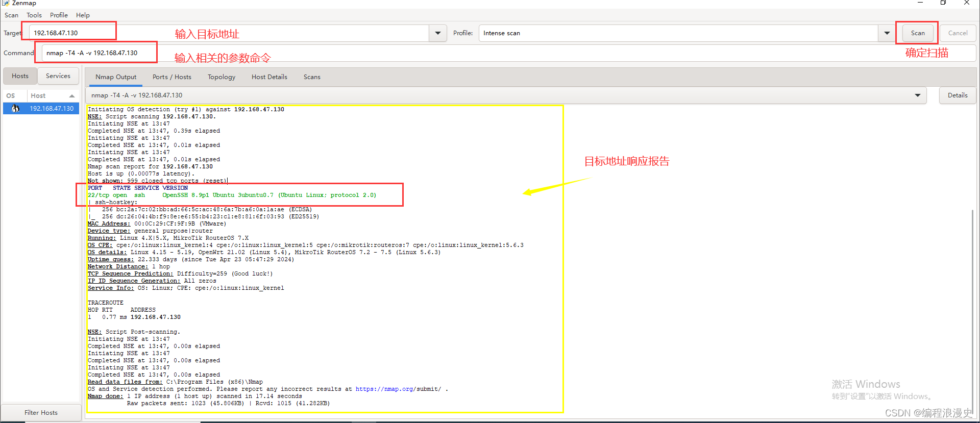
Task: Click the 'Device type:' output line
Action: 150,231
